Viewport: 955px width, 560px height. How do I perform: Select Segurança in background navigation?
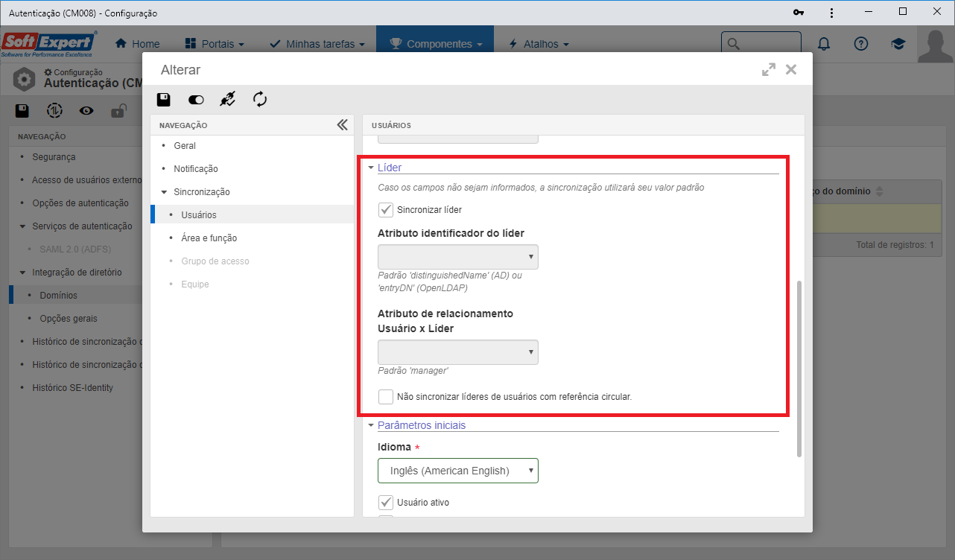coord(54,157)
